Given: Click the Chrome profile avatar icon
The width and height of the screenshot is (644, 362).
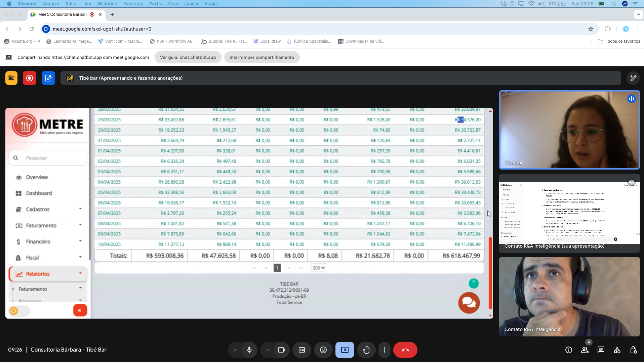Looking at the screenshot, I should point(626,29).
